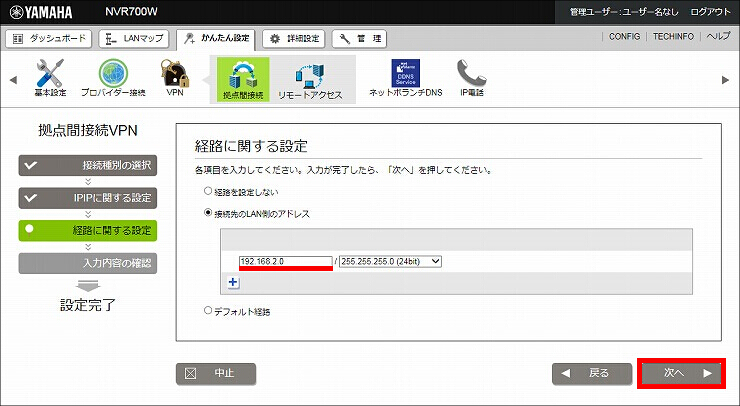Viewport: 740px width, 406px height.
Task: Open the リモートアクセス icon
Action: pyautogui.click(x=310, y=79)
